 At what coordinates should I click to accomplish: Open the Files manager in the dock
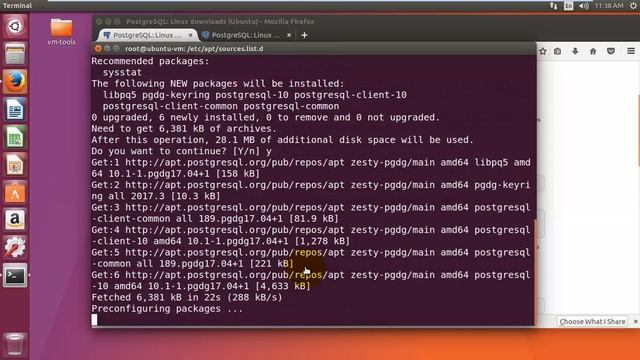click(15, 54)
